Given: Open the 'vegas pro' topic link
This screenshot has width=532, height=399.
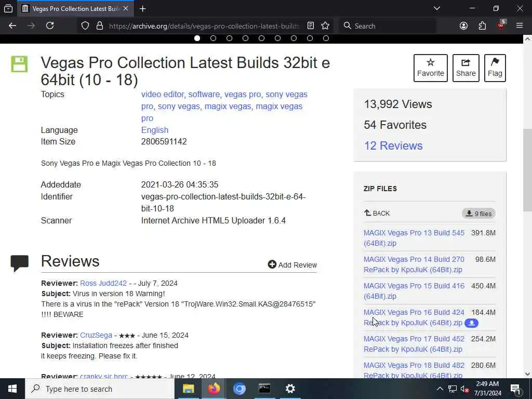Looking at the screenshot, I should click(x=243, y=95).
